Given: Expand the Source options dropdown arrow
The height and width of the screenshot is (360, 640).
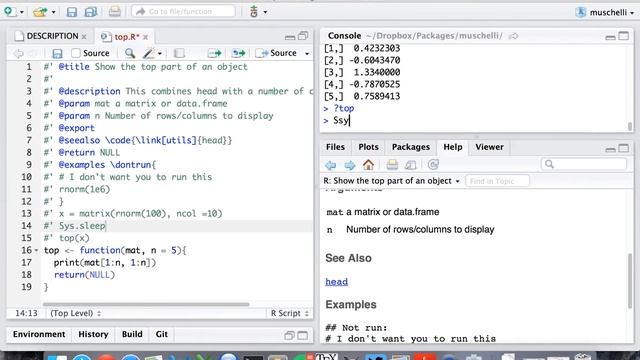Looking at the screenshot, I should coord(307,54).
